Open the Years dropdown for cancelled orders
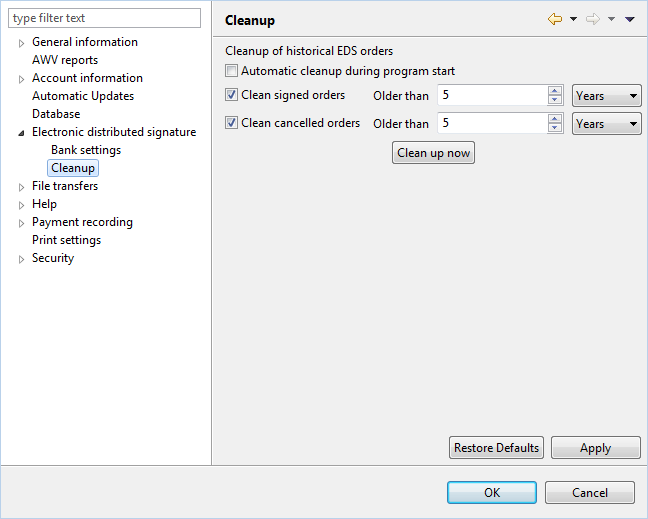This screenshot has height=519, width=648. (x=606, y=124)
